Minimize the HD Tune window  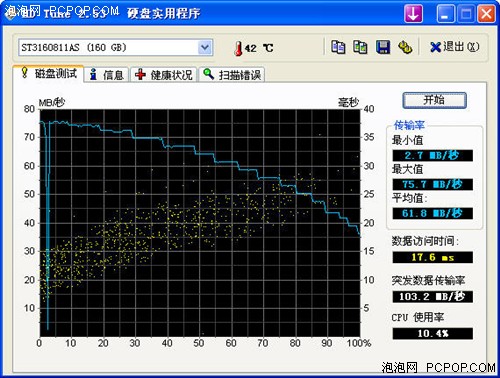click(445, 14)
